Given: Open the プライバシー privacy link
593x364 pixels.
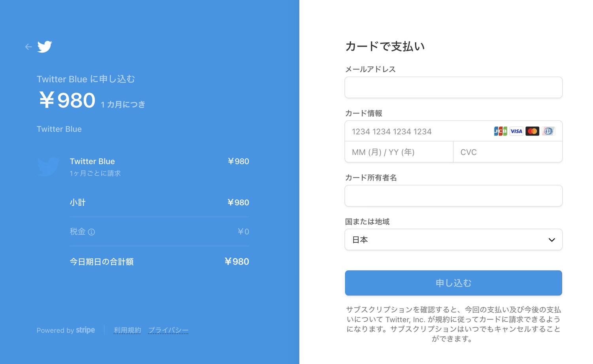Looking at the screenshot, I should pyautogui.click(x=168, y=330).
